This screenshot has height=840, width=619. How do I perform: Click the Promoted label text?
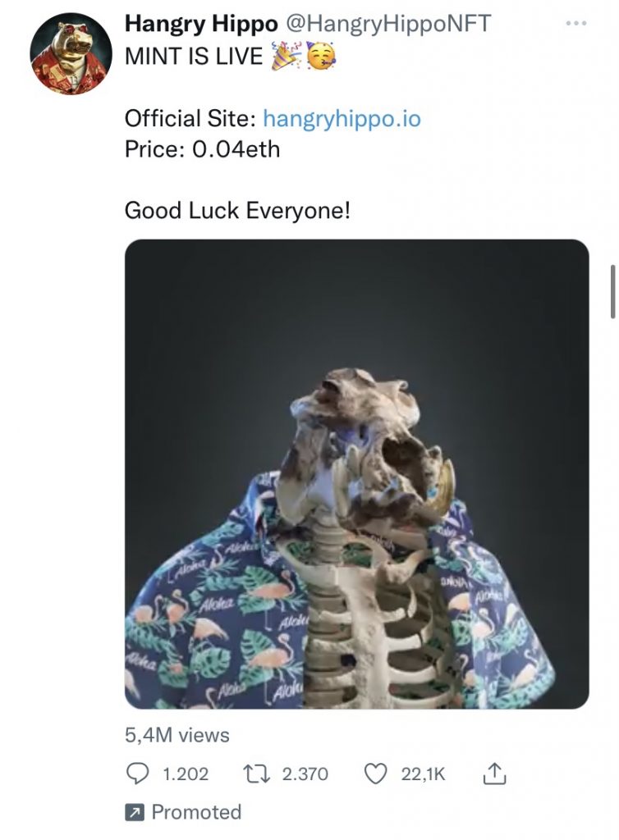[x=196, y=813]
